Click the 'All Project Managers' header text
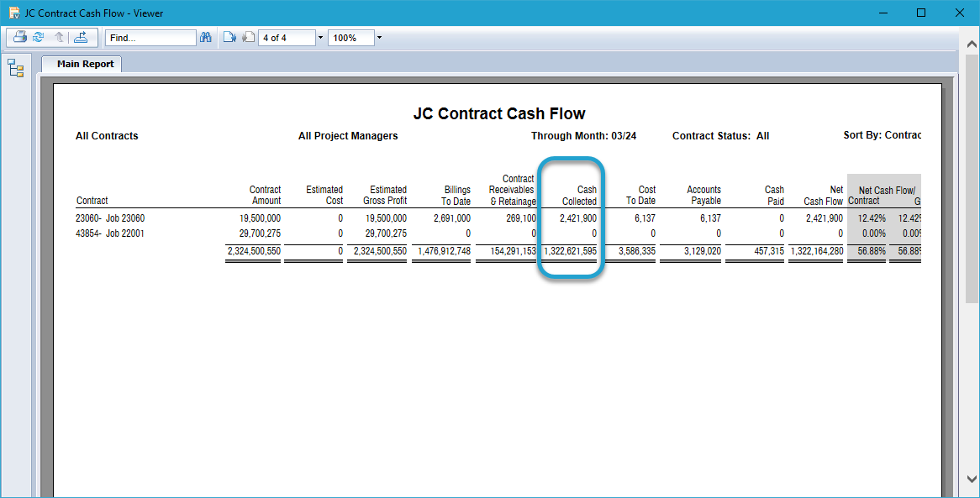The width and height of the screenshot is (980, 498). click(348, 135)
